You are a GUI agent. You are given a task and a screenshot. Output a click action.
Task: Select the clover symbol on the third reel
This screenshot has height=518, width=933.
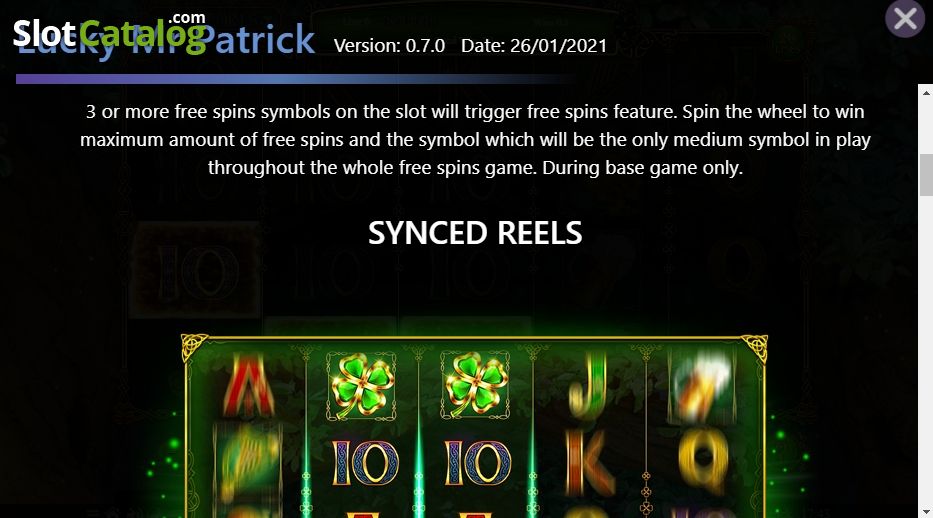click(x=474, y=385)
